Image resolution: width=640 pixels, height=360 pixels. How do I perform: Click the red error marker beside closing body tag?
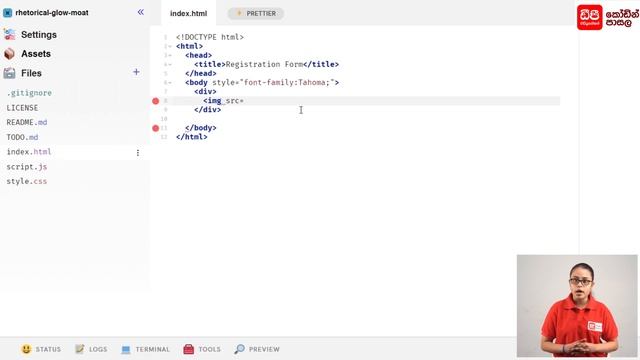coord(156,128)
